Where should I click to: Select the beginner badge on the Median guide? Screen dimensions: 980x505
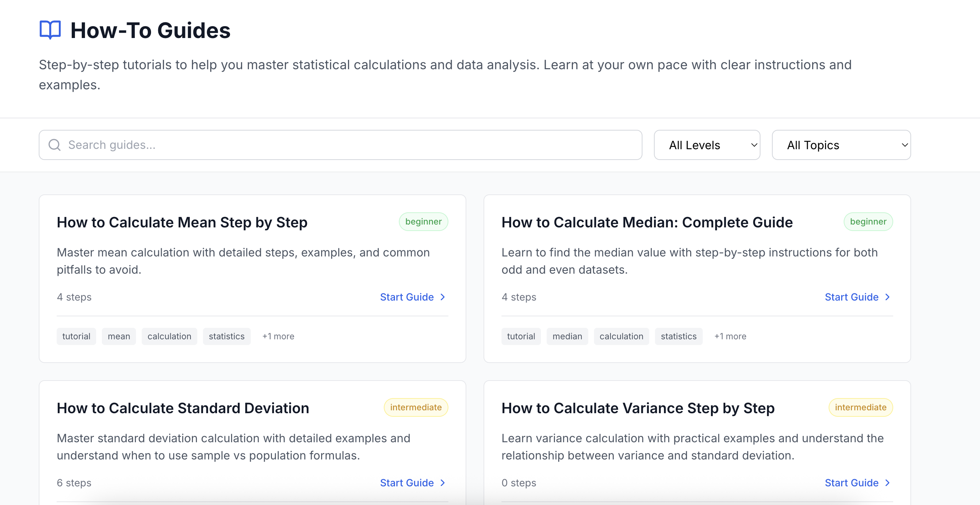pos(868,221)
